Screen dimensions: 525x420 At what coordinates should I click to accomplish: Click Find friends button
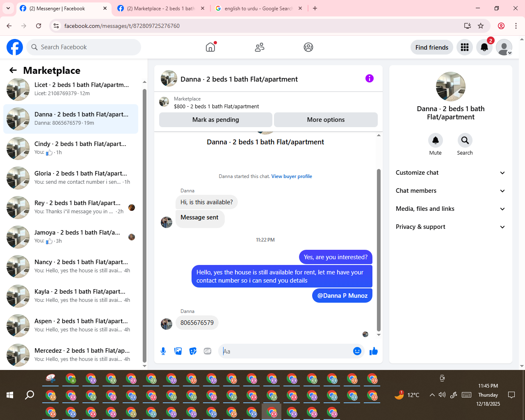coord(432,47)
